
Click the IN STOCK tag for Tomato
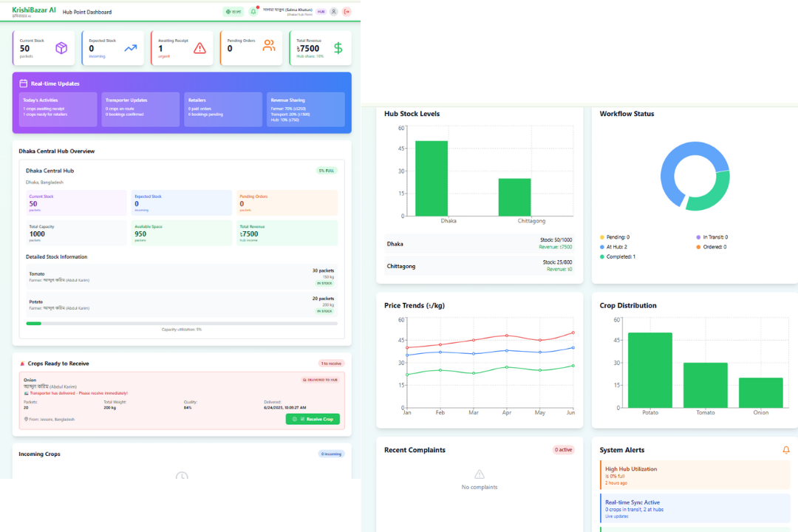tap(324, 283)
